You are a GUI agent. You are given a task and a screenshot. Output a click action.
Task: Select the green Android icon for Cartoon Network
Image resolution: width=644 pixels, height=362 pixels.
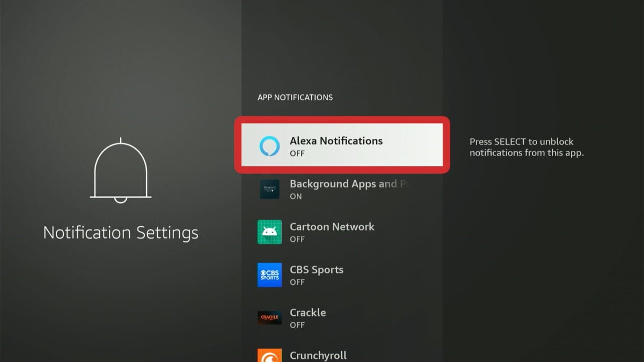pyautogui.click(x=269, y=232)
